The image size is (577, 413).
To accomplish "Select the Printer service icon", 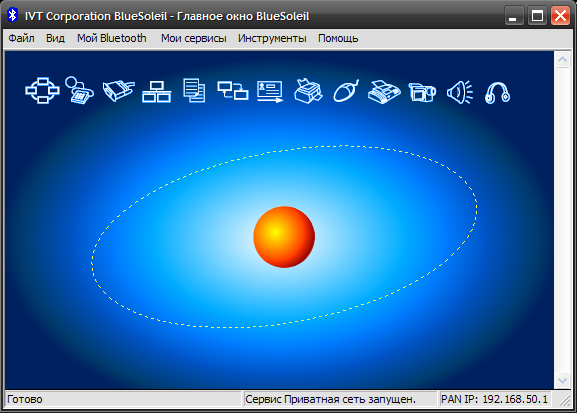I will (x=308, y=91).
